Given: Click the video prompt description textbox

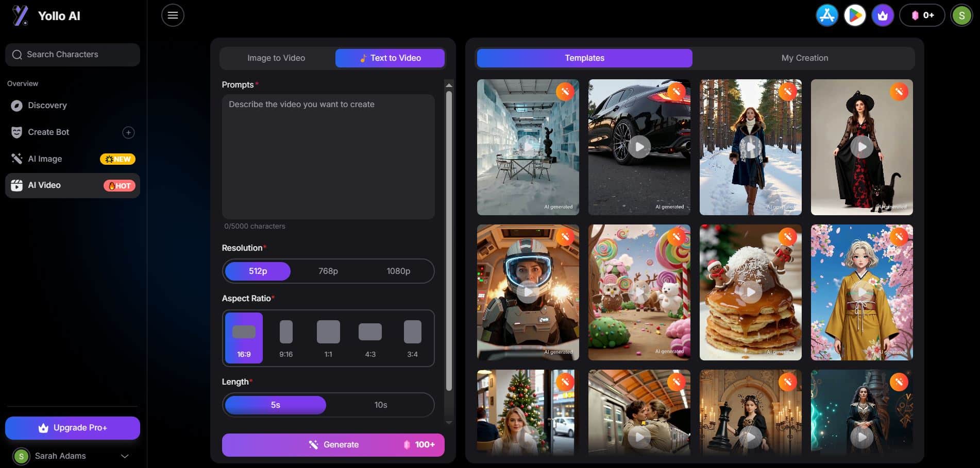Looking at the screenshot, I should pos(328,157).
